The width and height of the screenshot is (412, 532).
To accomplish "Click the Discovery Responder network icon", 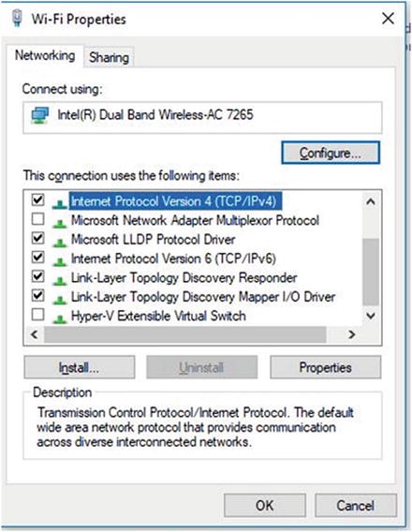I will click(60, 280).
